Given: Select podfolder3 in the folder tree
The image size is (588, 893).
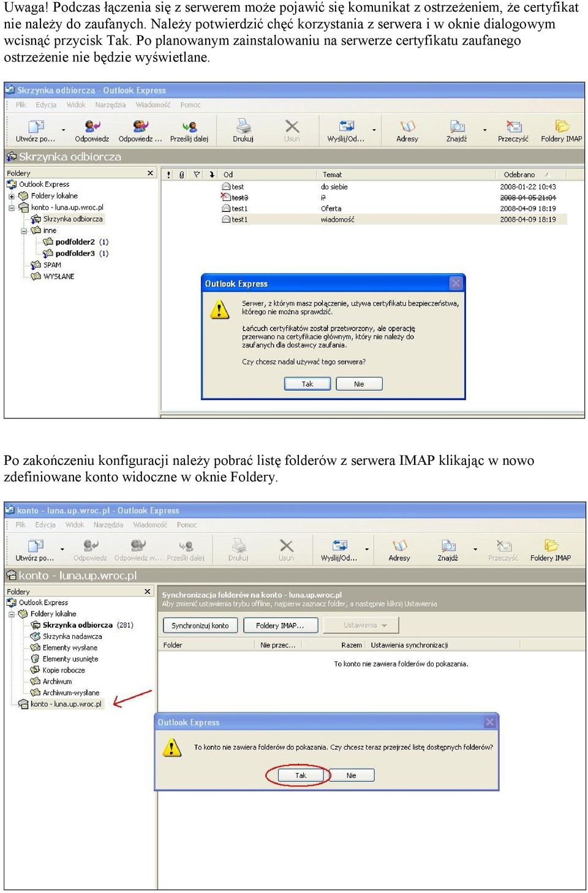Looking at the screenshot, I should (x=75, y=254).
